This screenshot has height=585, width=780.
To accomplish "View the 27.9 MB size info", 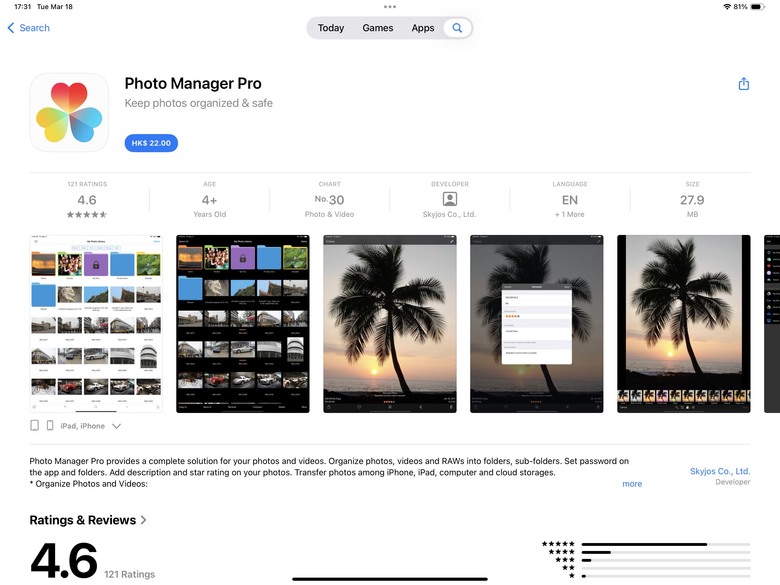I will coord(692,199).
